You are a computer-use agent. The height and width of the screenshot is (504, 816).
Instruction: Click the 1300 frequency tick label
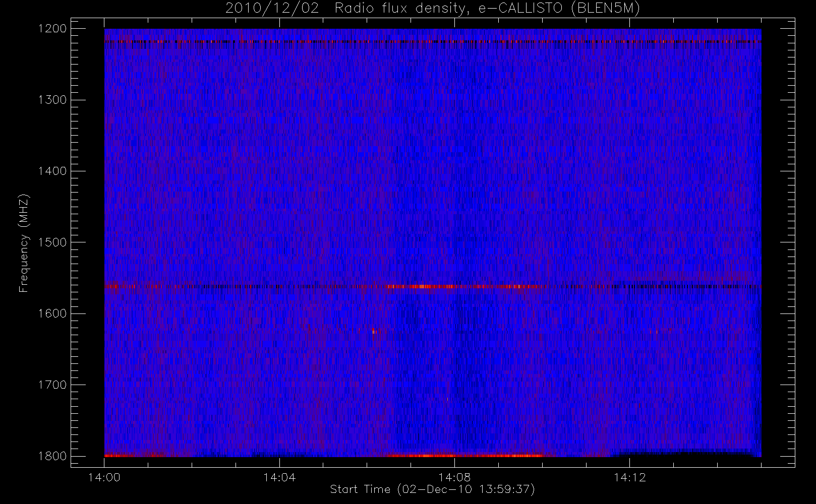52,100
